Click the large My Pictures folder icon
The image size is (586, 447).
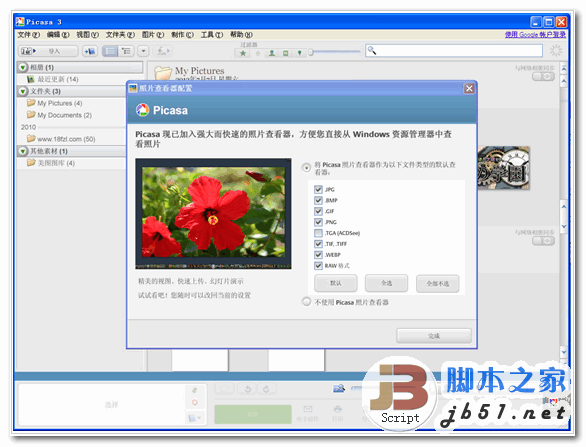(163, 72)
